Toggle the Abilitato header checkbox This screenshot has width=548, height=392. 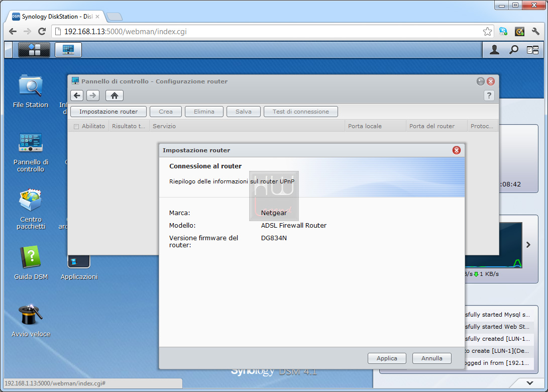[x=76, y=127]
